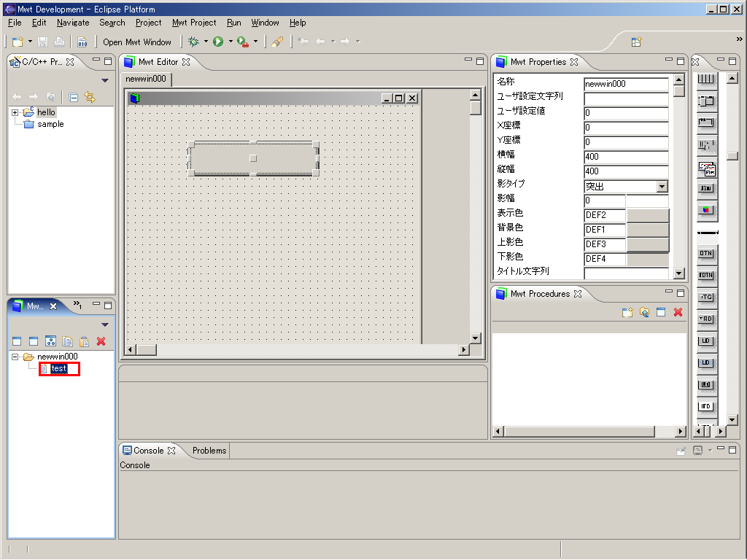
Task: Open the Mwt Project menu
Action: click(x=194, y=23)
